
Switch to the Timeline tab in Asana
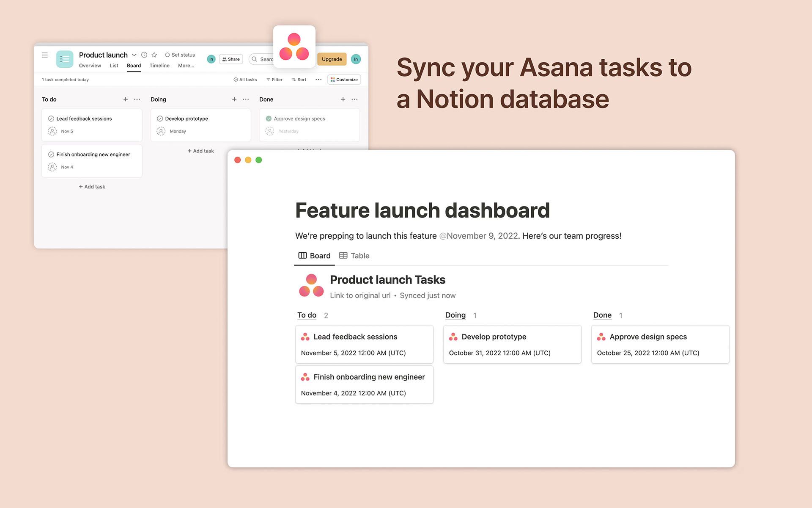(159, 66)
